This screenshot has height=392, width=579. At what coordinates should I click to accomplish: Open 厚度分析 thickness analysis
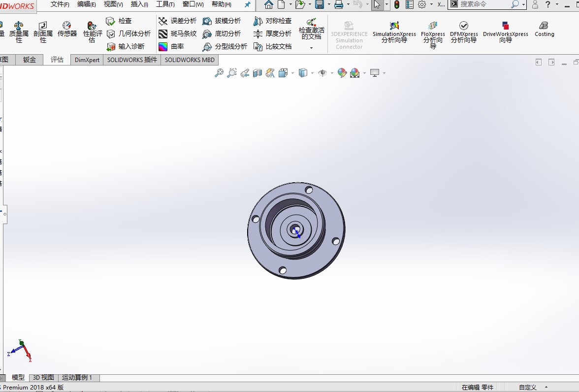(273, 33)
